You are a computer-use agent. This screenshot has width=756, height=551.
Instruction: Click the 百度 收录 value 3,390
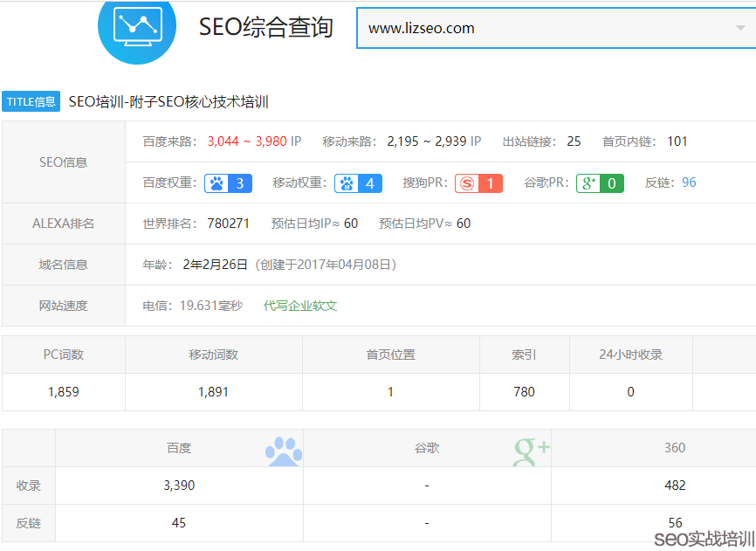(x=179, y=486)
